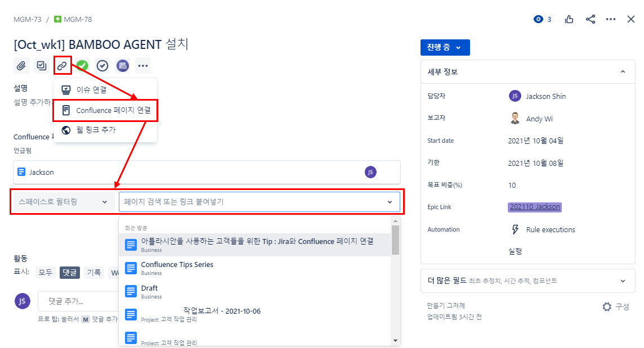This screenshot has width=644, height=348.
Task: Choose the 작업보고서 - 2021-10-06 page
Action: click(254, 315)
